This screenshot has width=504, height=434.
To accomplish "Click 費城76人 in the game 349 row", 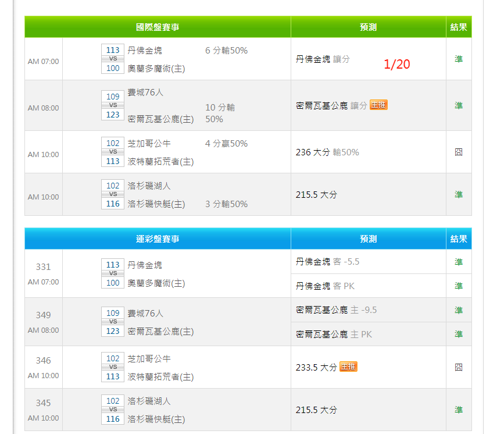I will 145,314.
